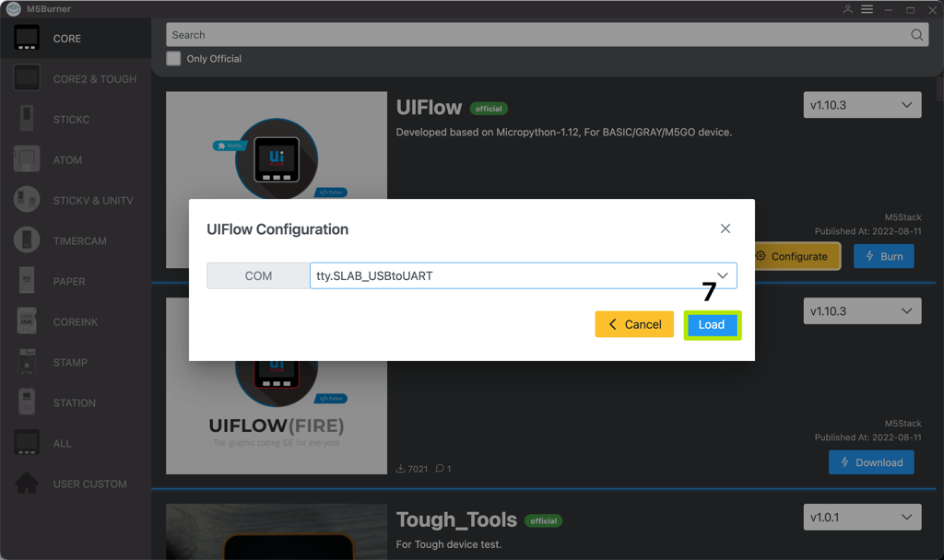Click the search magnifier icon

(x=917, y=35)
